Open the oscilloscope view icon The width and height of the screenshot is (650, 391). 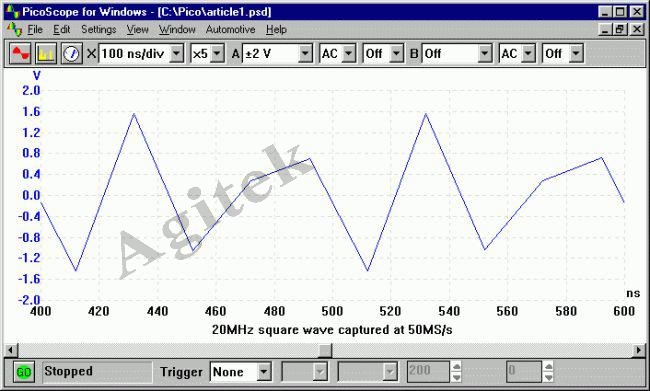[x=20, y=53]
